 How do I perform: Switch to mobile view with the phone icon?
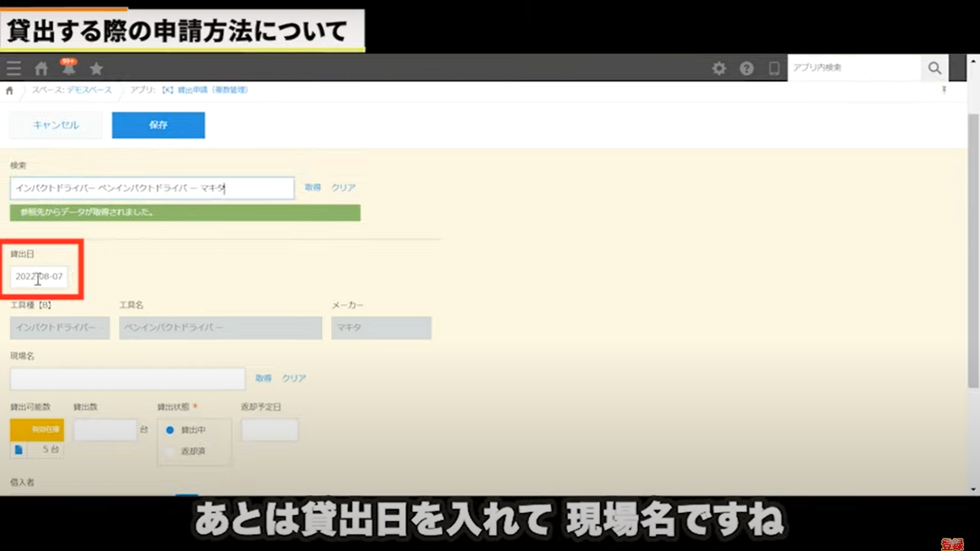coord(774,68)
